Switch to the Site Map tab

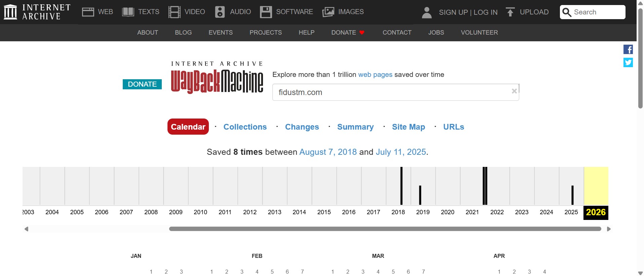[x=409, y=127]
